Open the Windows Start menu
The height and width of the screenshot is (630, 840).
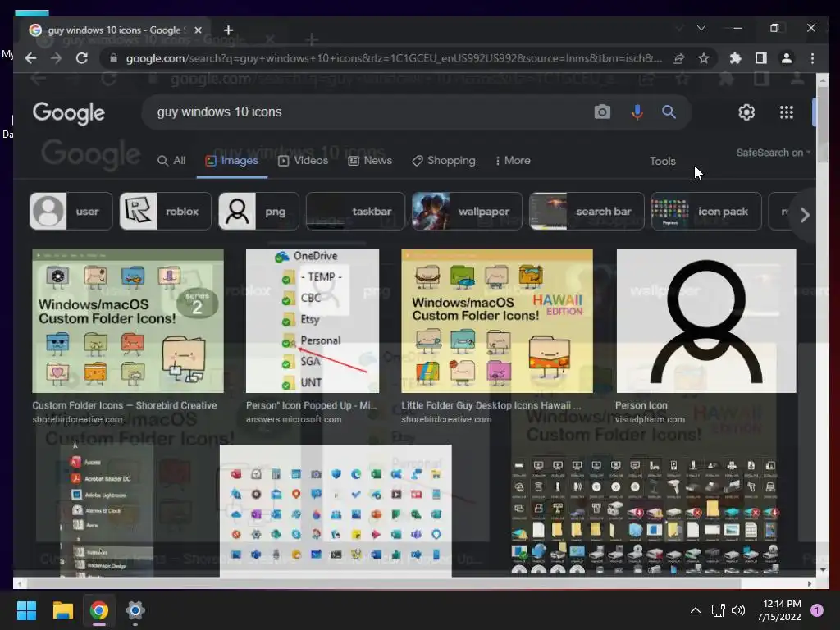click(x=26, y=610)
